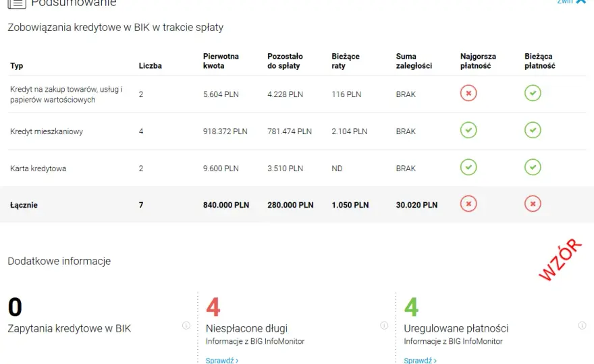Click the Podsumowanie list icon
This screenshot has height=364, width=594.
click(x=17, y=4)
